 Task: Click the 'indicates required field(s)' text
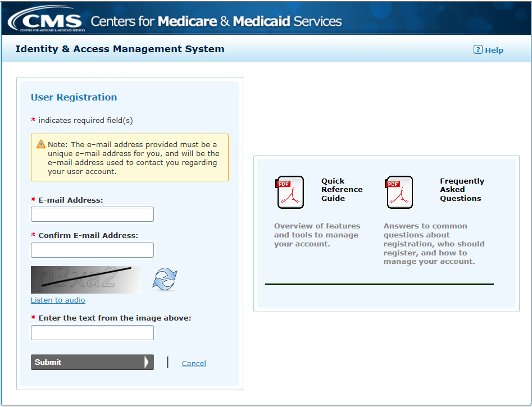point(85,120)
